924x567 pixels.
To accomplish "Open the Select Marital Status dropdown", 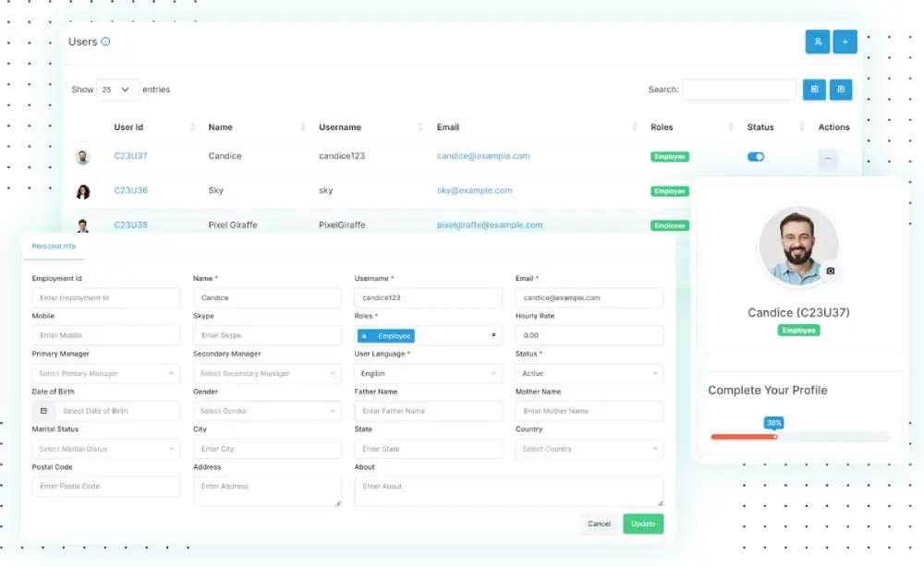I will pos(105,449).
